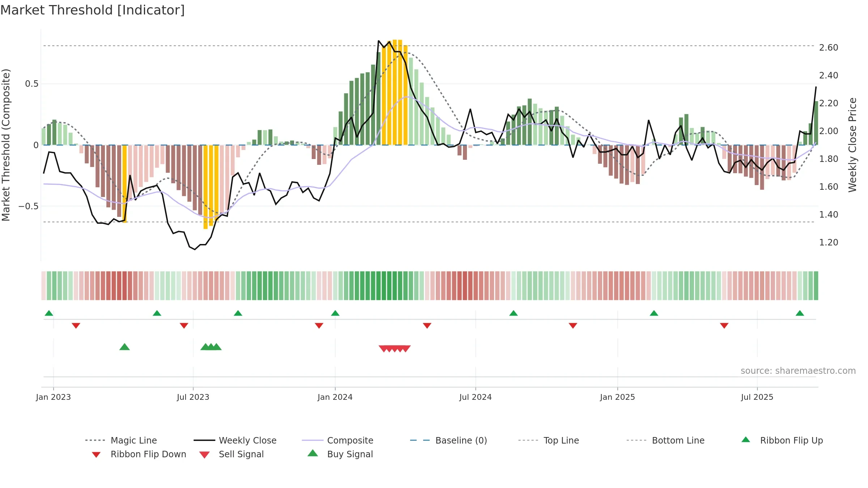Screen dimensions: 868x488
Task: Click the Jul 2023 axis label
Action: click(x=193, y=397)
